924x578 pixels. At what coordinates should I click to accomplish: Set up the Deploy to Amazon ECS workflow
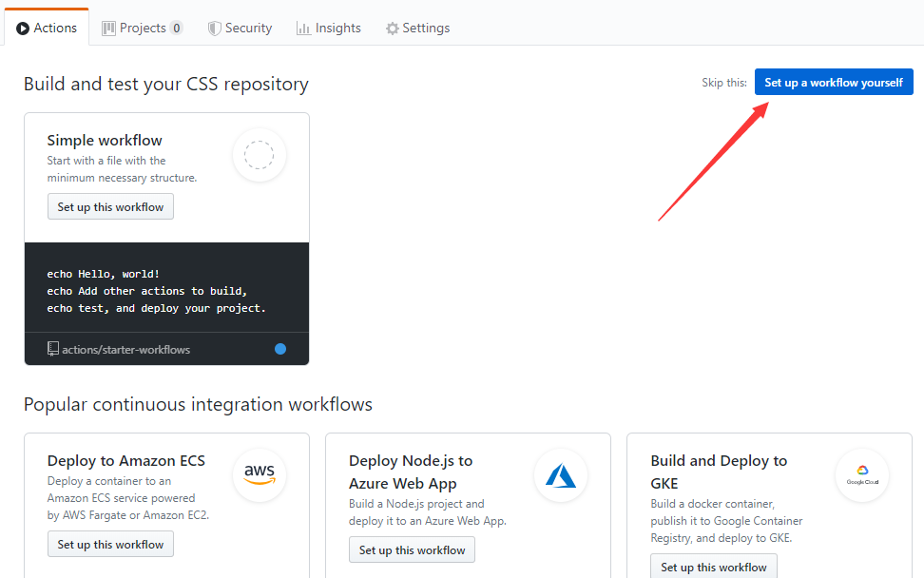tap(111, 545)
